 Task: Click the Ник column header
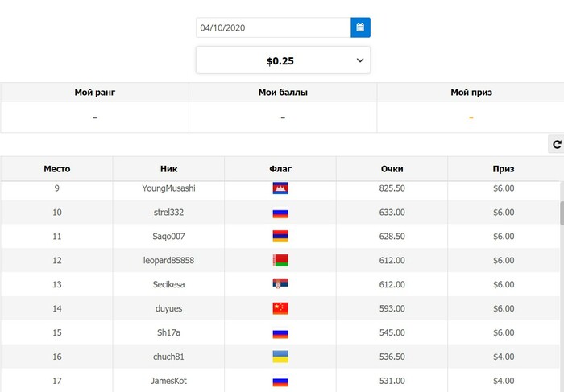pyautogui.click(x=168, y=169)
